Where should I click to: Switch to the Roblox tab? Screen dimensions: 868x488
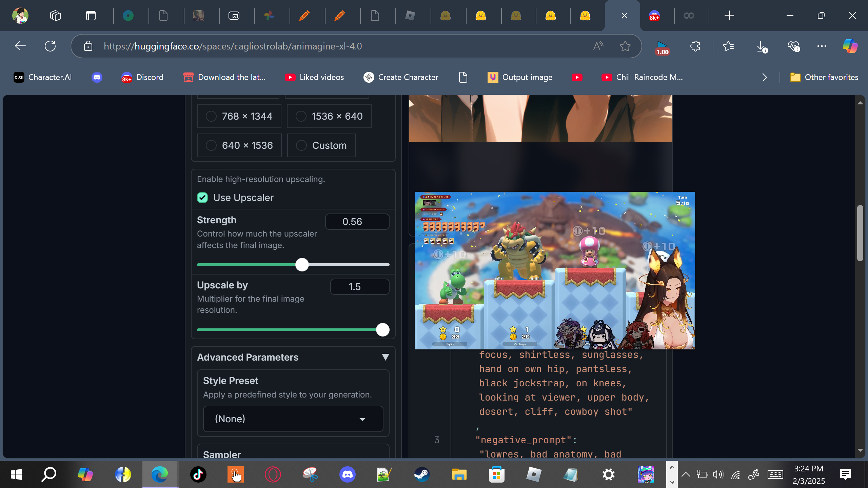click(x=410, y=16)
